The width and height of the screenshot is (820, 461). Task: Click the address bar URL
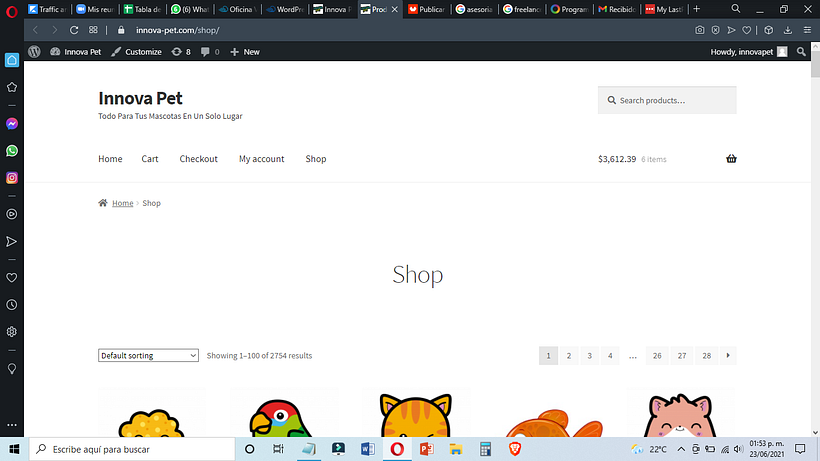coord(178,30)
